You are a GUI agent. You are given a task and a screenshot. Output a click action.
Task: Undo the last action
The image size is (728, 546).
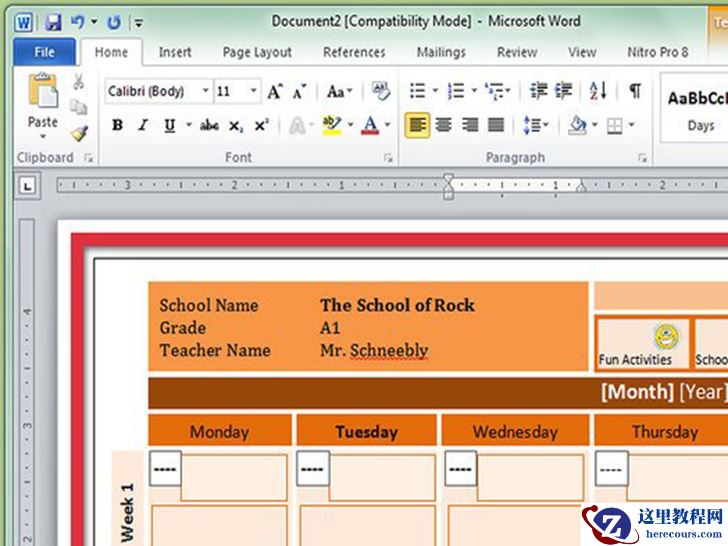77,21
